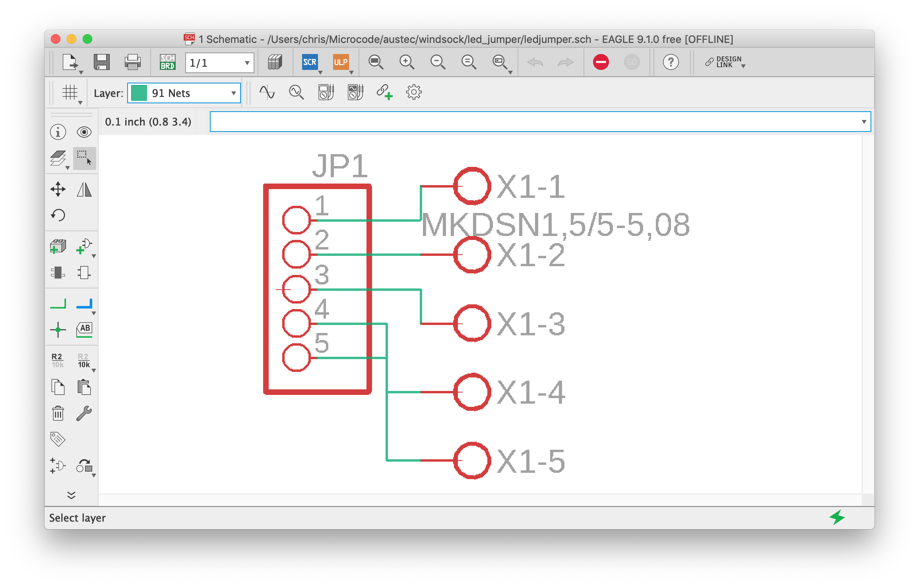Screen dimensions: 919x588
Task: Click the Undo arrow
Action: 535,62
